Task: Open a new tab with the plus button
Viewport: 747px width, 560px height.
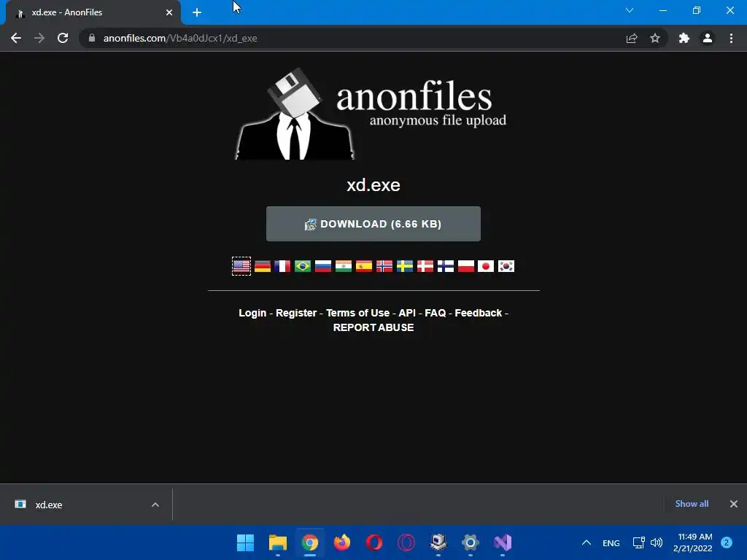Action: pos(197,13)
